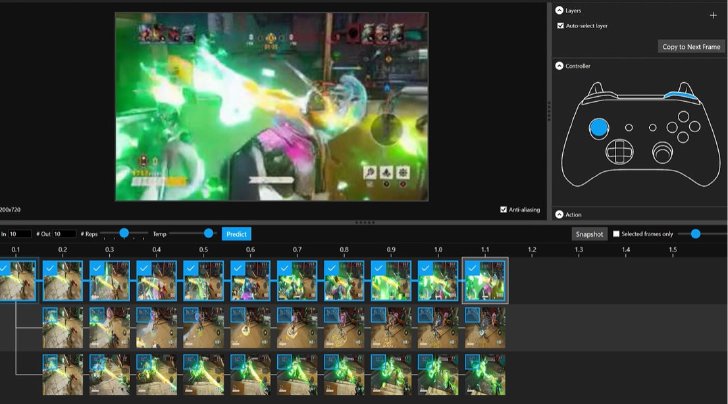Collapse the Controller panel
Viewport: 728px width, 404px height.
tap(559, 66)
